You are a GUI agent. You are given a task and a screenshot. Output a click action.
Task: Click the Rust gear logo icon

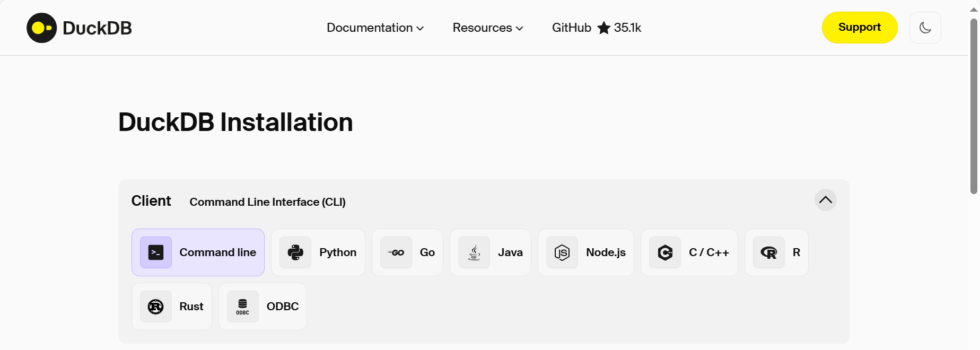tap(156, 307)
